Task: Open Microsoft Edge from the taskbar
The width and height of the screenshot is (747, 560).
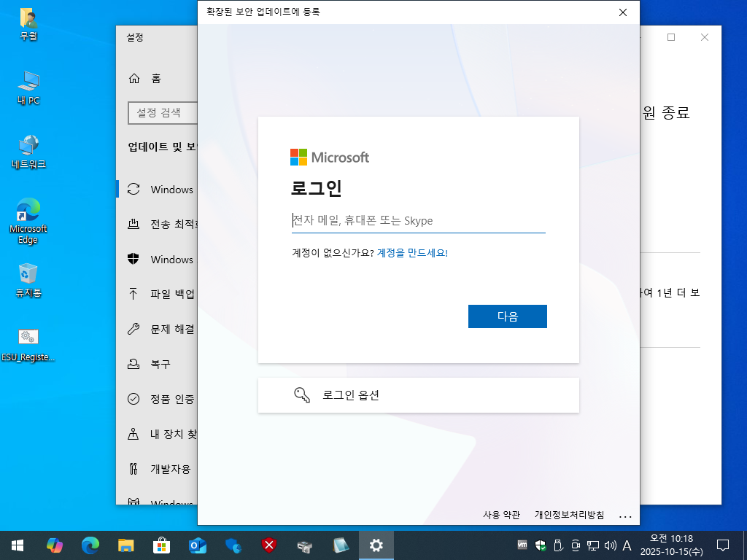Action: [x=90, y=545]
